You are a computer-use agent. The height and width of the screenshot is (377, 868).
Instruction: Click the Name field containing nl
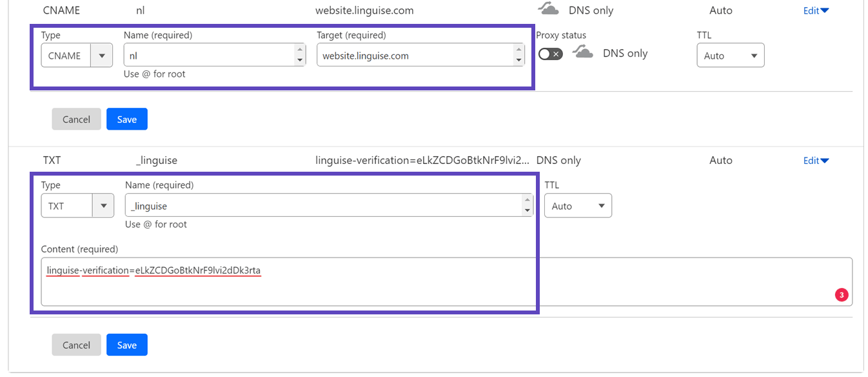215,56
